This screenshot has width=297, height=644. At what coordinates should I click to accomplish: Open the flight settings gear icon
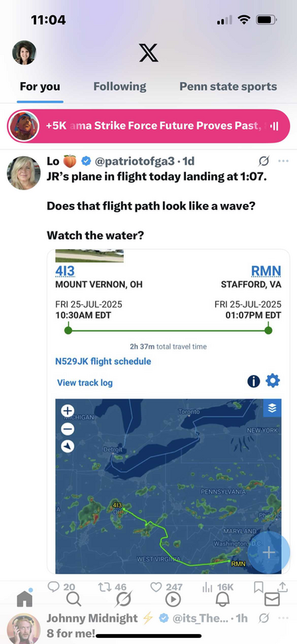[273, 381]
